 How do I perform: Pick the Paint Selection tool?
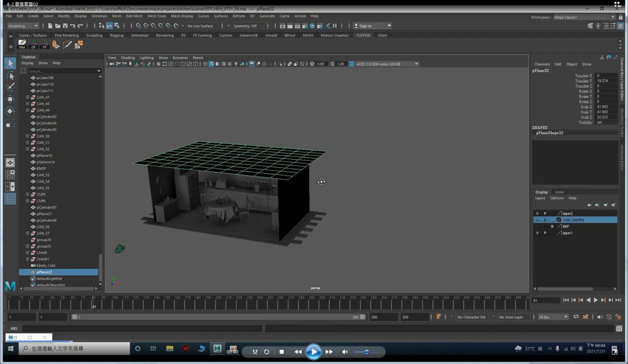tap(10, 87)
